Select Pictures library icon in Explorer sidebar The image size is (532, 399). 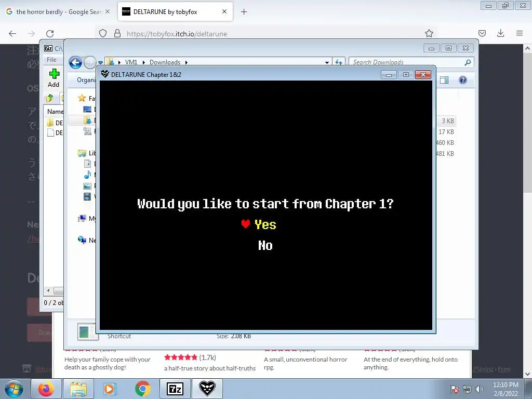coord(87,186)
